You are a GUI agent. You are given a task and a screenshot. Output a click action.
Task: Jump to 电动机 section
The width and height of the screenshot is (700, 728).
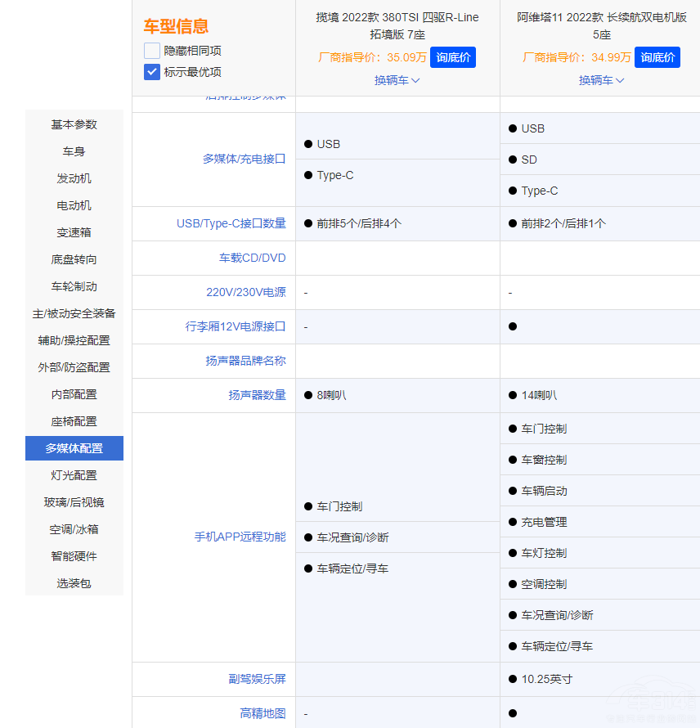74,205
